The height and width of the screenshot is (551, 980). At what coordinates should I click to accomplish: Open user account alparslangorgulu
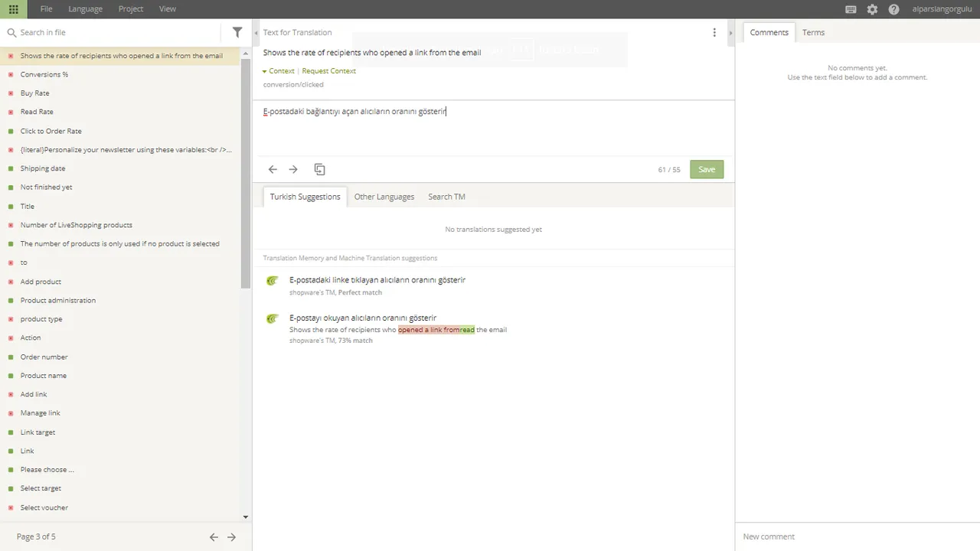click(x=942, y=9)
